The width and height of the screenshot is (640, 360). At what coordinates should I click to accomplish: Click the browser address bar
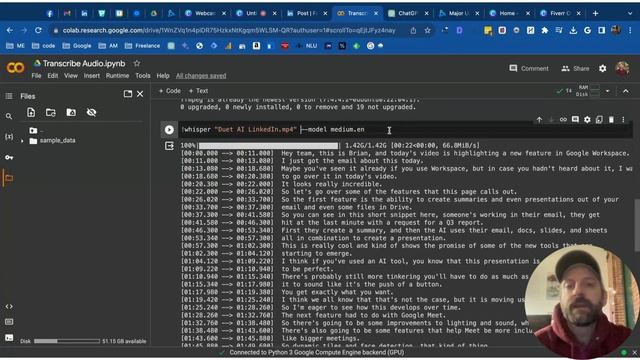click(x=229, y=31)
